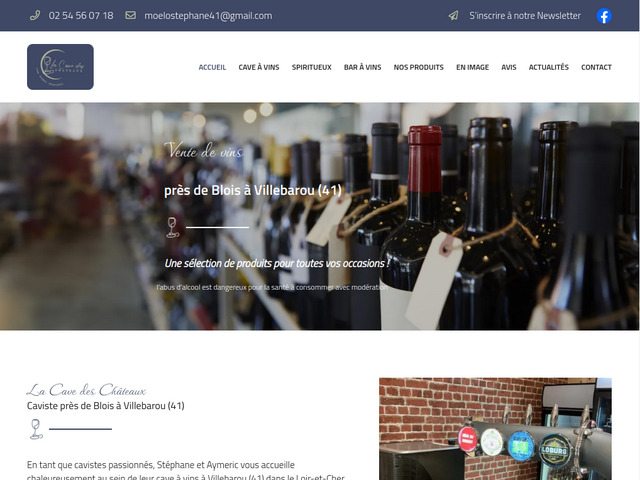This screenshot has width=640, height=480.
Task: Call the phone number 02 54 56 07 18
Action: 81,16
